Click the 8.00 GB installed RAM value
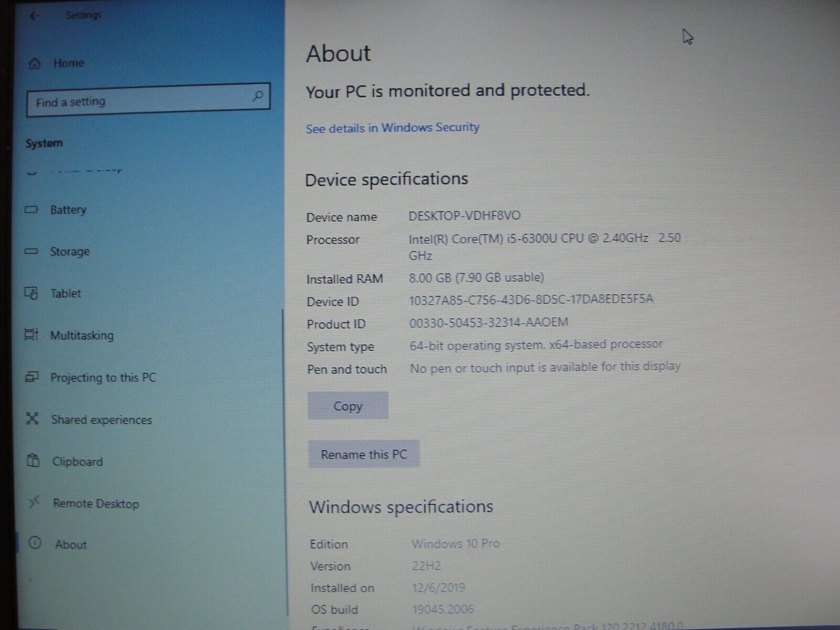 [x=476, y=277]
